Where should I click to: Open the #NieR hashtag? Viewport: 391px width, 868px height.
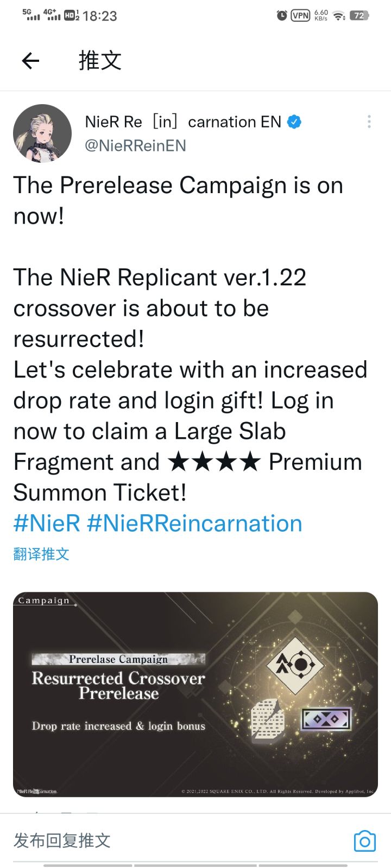tap(47, 524)
